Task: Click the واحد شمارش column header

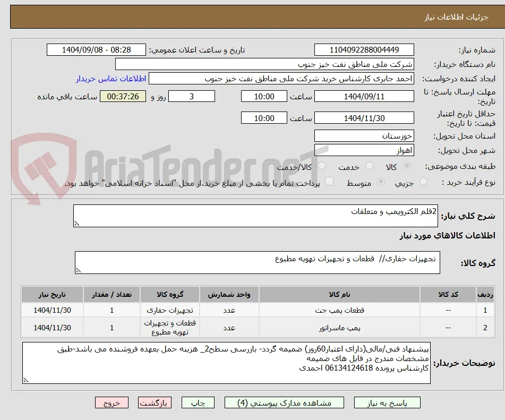Action: tap(229, 294)
